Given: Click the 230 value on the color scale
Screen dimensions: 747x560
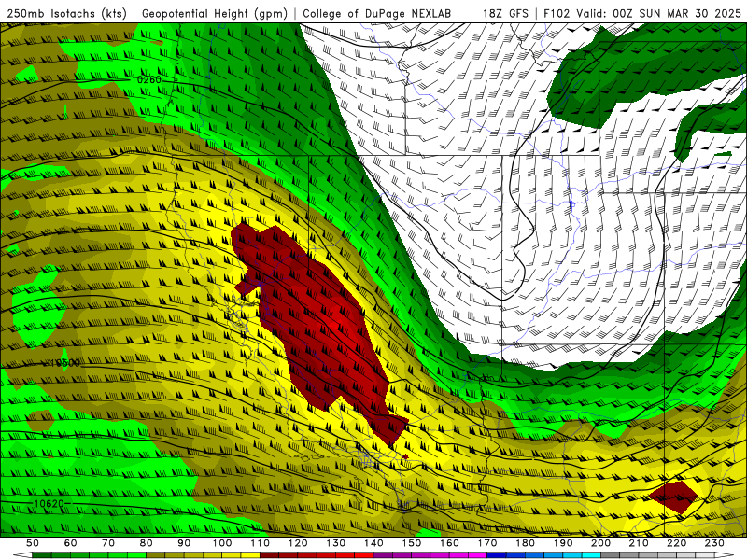Looking at the screenshot, I should pyautogui.click(x=714, y=543).
